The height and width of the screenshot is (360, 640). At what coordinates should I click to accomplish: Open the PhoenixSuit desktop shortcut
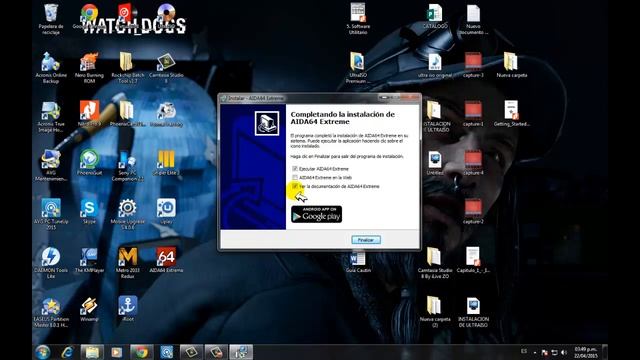click(x=89, y=163)
